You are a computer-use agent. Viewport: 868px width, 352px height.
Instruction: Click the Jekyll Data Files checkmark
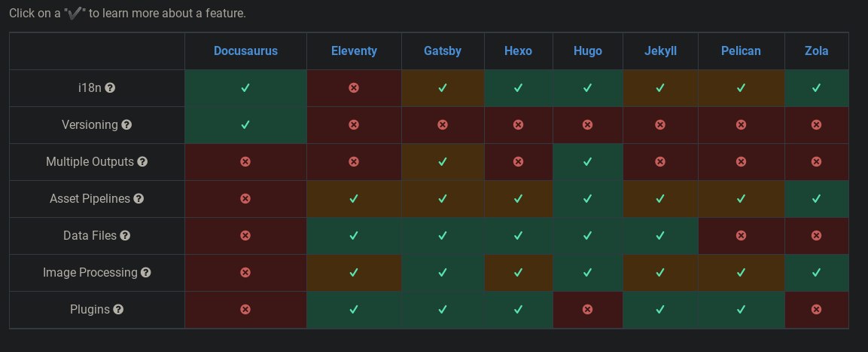(660, 236)
